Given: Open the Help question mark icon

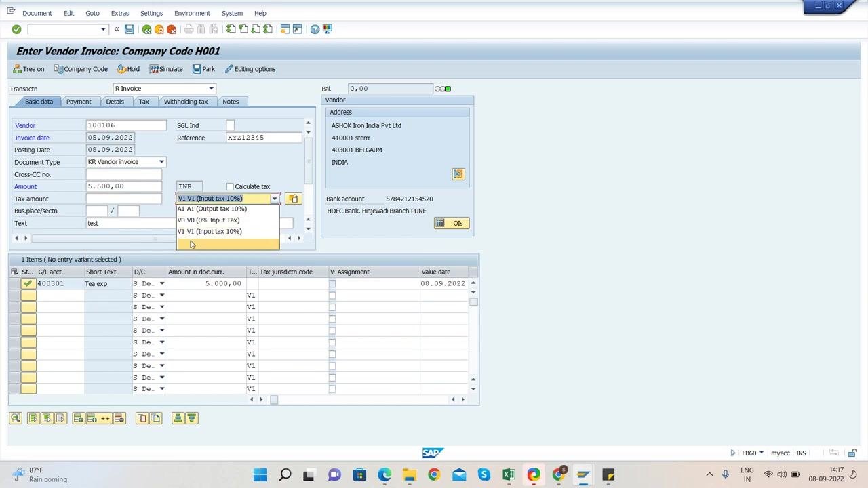Looking at the screenshot, I should coord(315,29).
